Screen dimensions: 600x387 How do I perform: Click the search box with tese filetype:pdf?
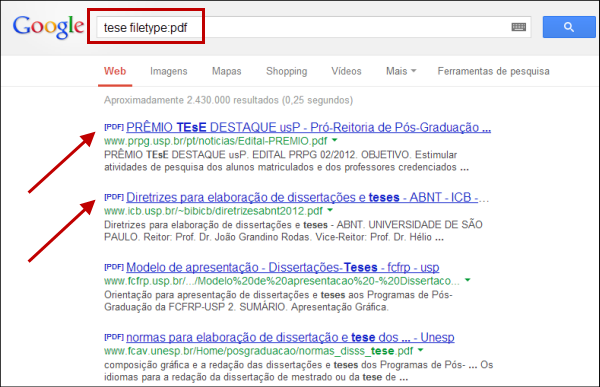tap(313, 27)
